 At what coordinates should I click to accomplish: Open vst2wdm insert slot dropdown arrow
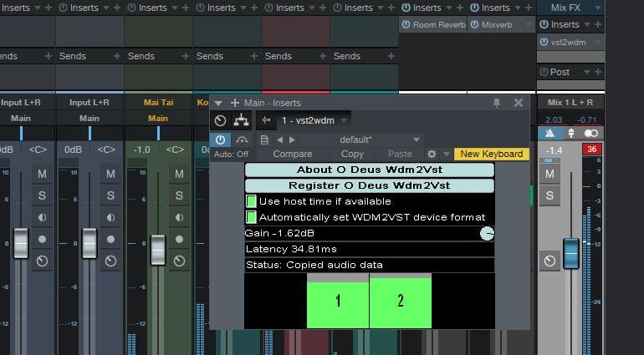[x=598, y=43]
